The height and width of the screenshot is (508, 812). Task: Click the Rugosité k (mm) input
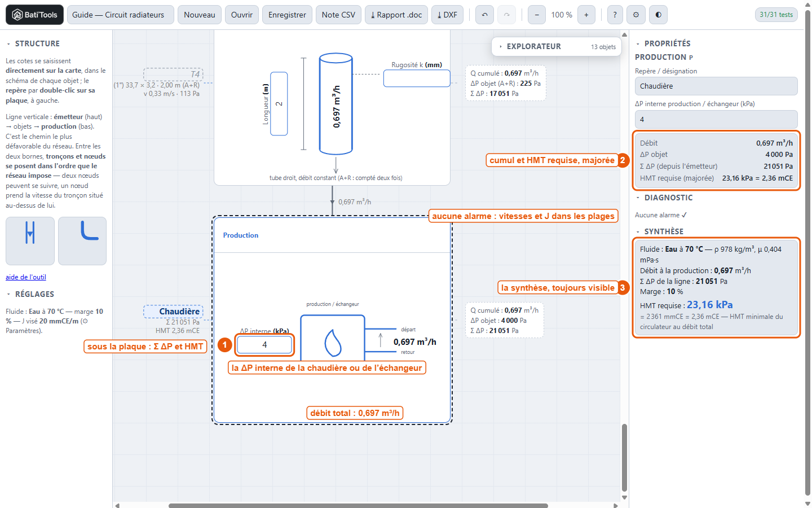[x=417, y=78]
